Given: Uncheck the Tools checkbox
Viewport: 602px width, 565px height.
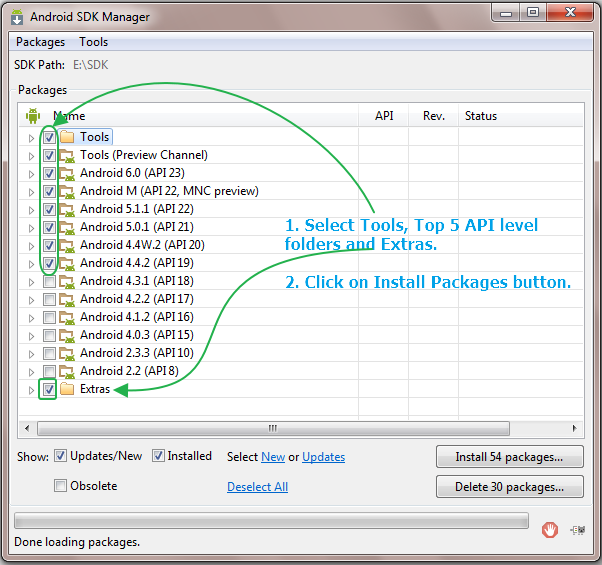Looking at the screenshot, I should (x=49, y=137).
